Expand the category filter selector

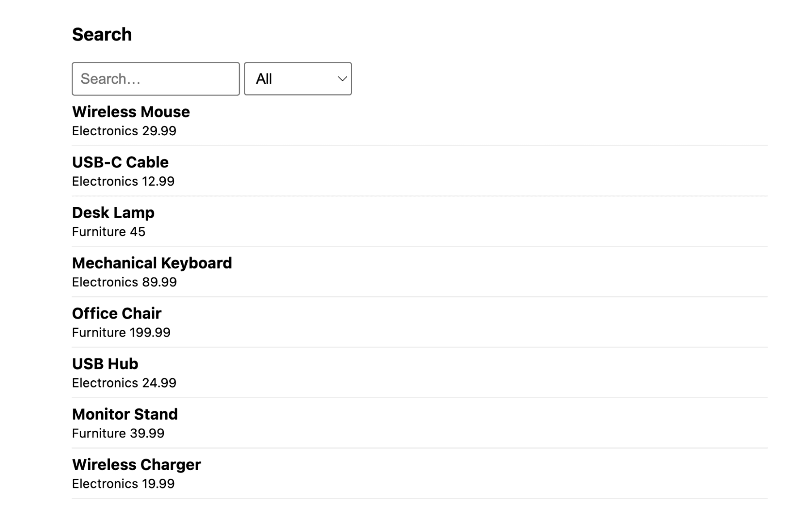[x=298, y=79]
